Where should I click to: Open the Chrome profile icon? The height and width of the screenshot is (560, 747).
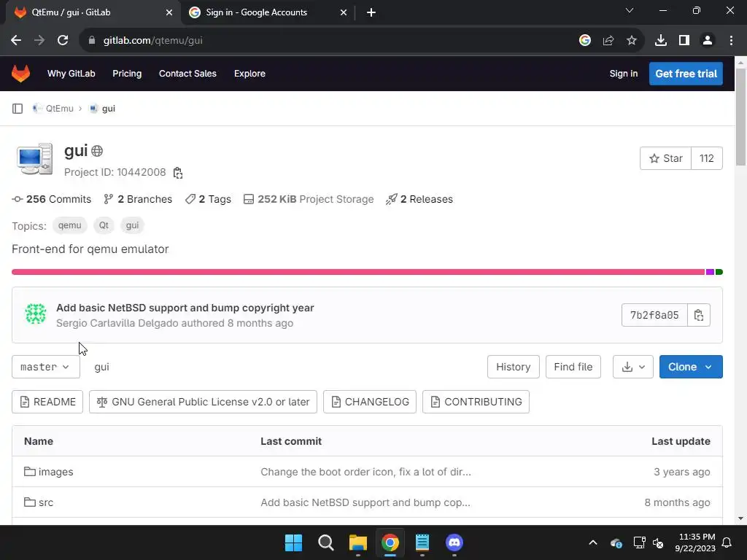[x=708, y=41]
